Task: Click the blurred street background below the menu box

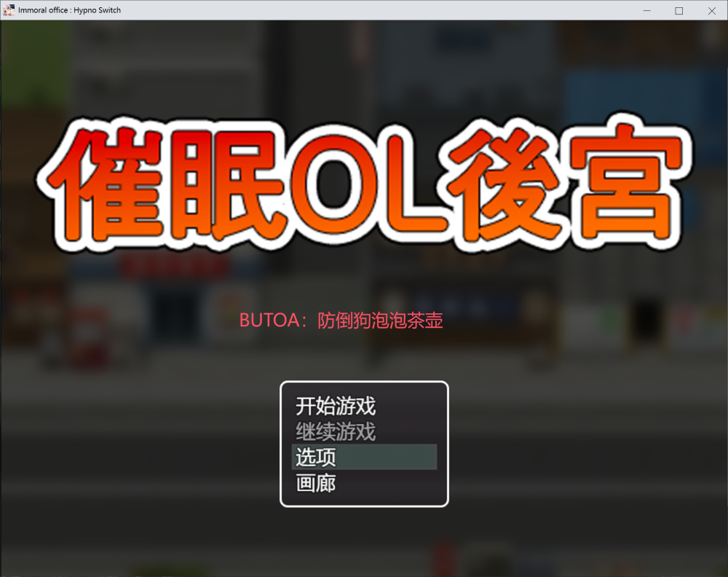Action: click(364, 539)
